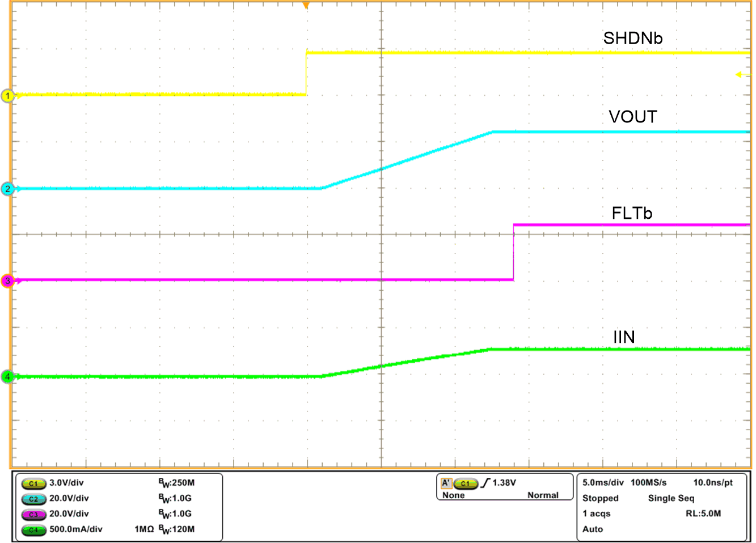Click the trigger coupling None text
This screenshot has width=756, height=543.
[x=453, y=495]
